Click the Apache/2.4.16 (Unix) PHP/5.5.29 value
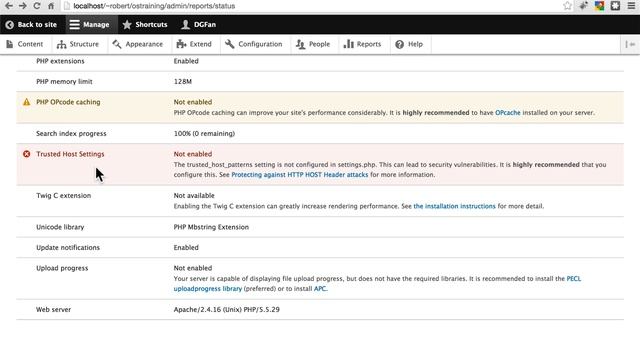 (x=227, y=309)
